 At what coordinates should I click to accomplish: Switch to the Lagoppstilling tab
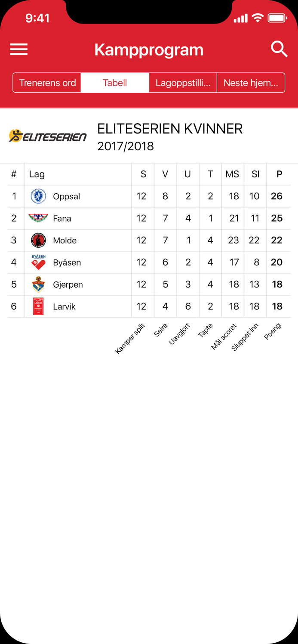tap(183, 82)
